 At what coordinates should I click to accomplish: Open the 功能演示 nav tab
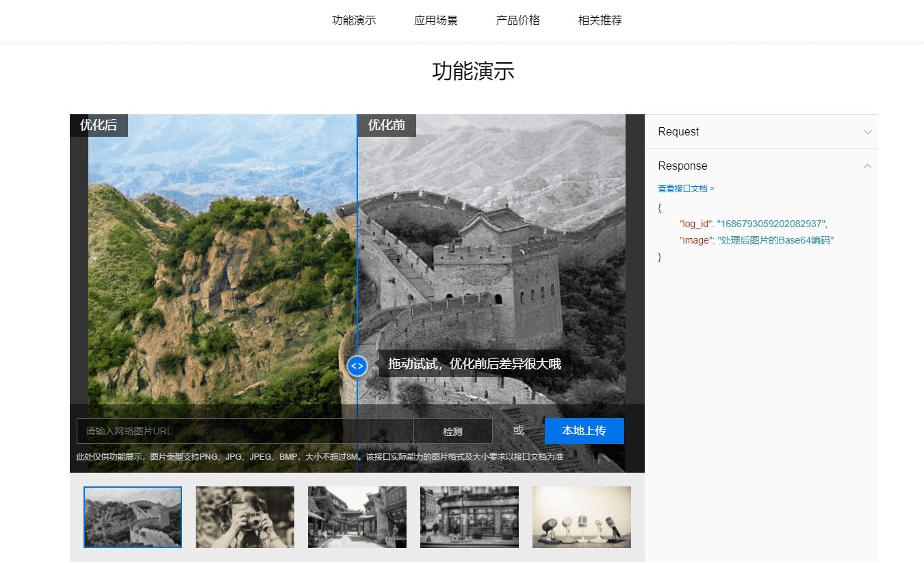pyautogui.click(x=354, y=21)
